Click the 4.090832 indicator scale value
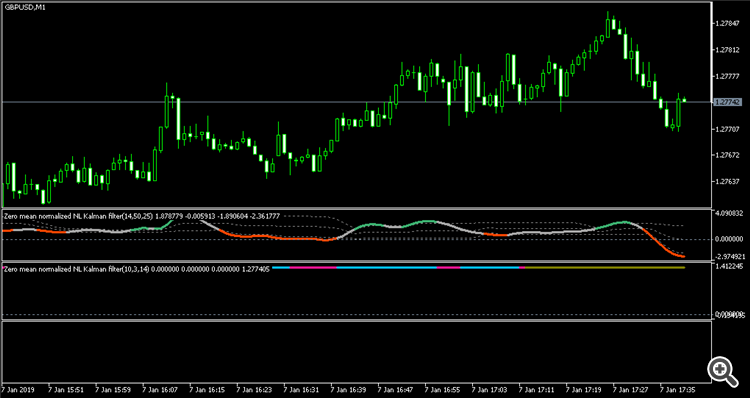 tap(730, 213)
